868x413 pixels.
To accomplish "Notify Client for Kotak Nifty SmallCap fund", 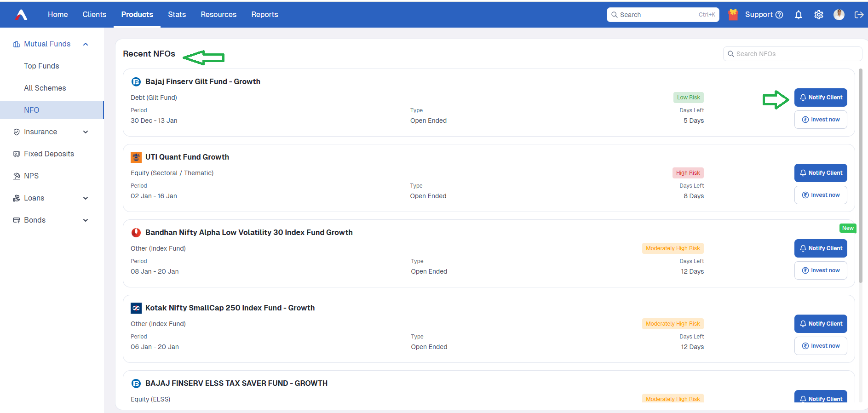I will 821,324.
